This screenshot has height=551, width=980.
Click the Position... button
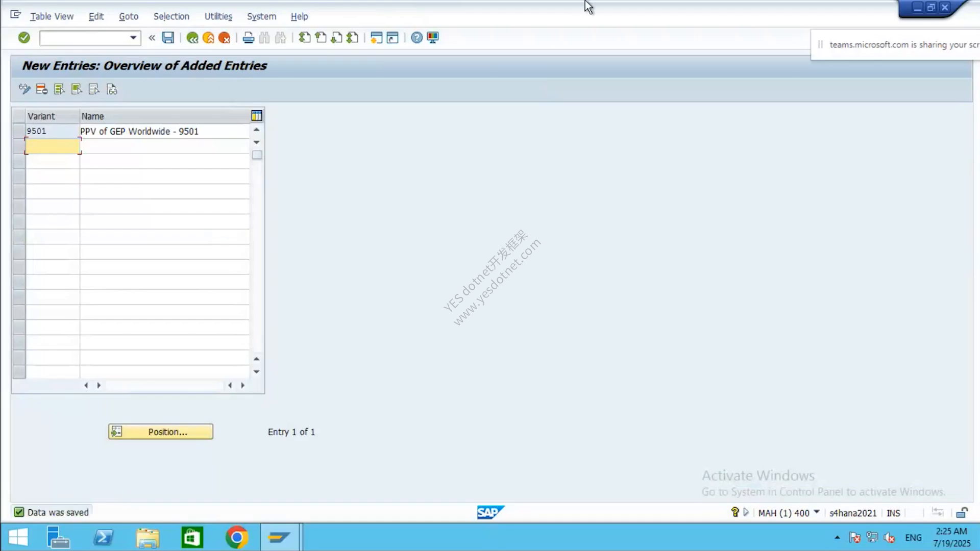point(161,432)
